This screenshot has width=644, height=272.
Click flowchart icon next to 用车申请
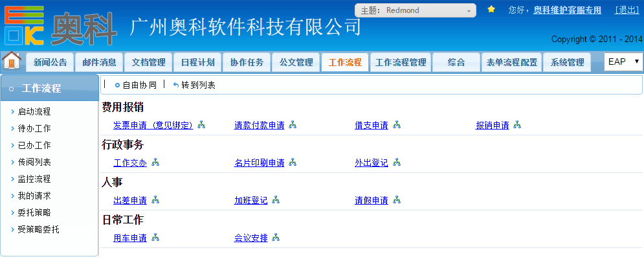155,238
